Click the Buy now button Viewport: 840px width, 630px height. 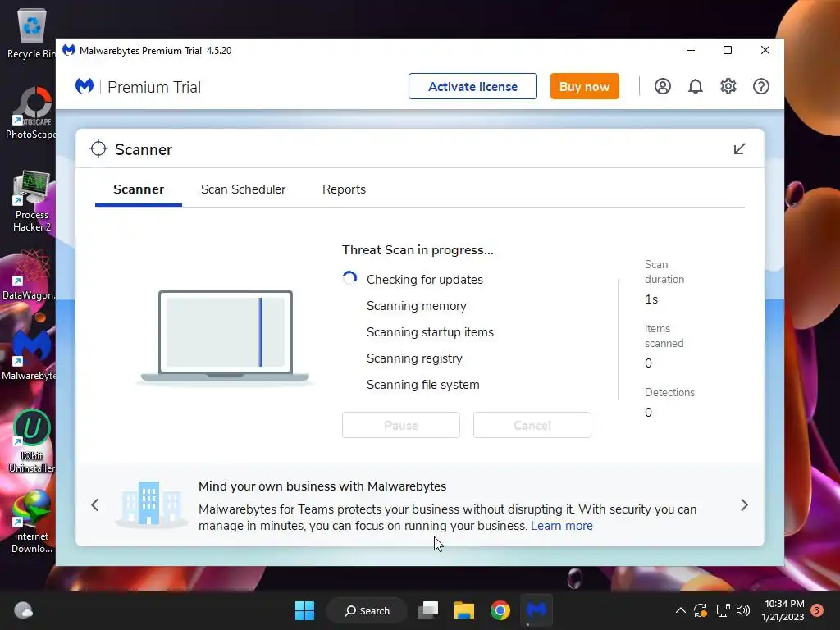[584, 86]
